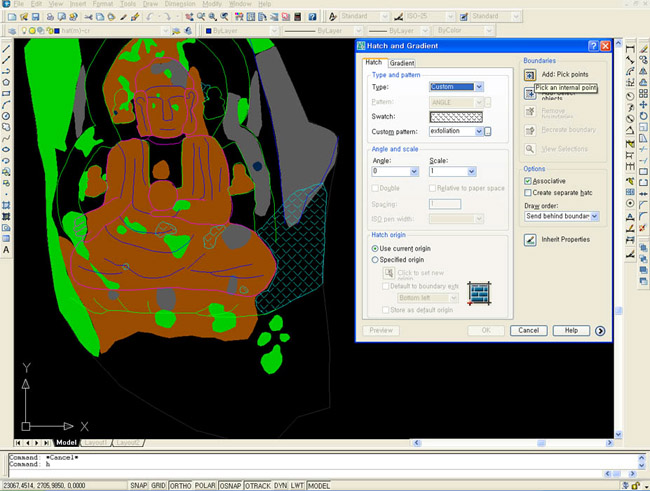Click the Dimension Style icon
The image size is (650, 491).
tap(398, 17)
